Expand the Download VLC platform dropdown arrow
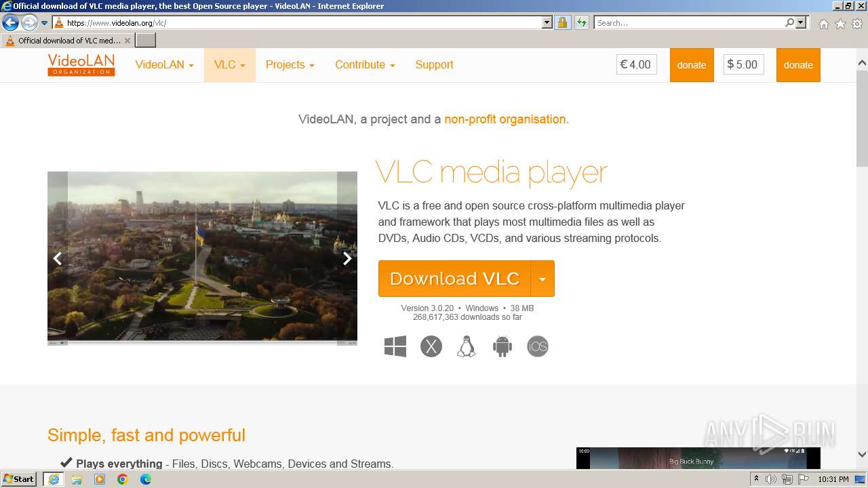Viewport: 868px width, 488px height. pos(542,279)
